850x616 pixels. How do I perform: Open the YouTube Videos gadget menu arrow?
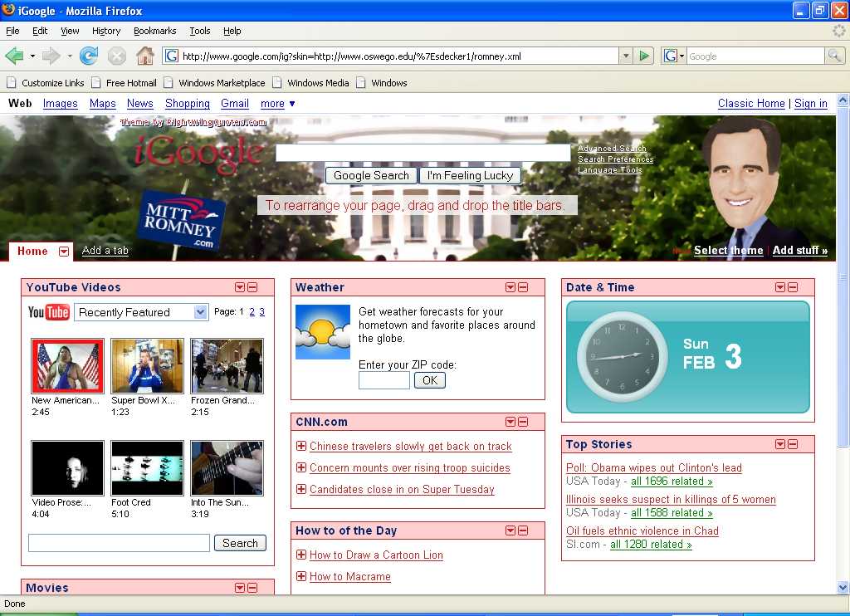point(240,287)
